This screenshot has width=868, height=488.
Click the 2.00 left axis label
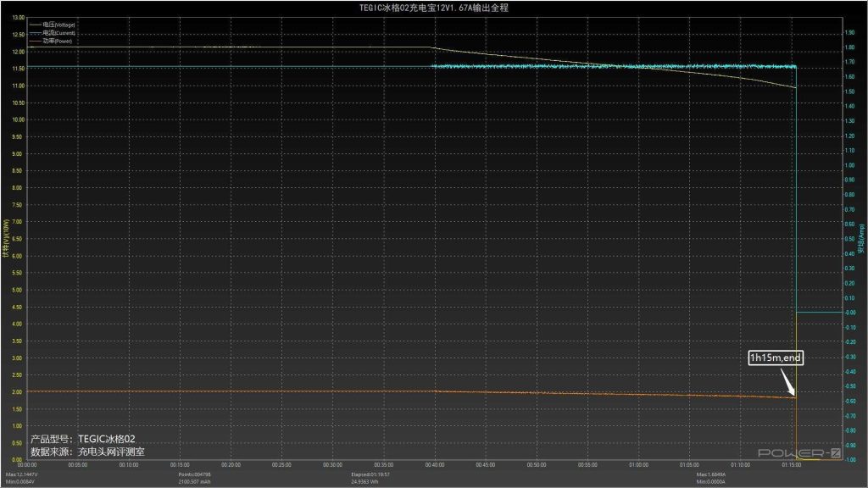(x=17, y=392)
